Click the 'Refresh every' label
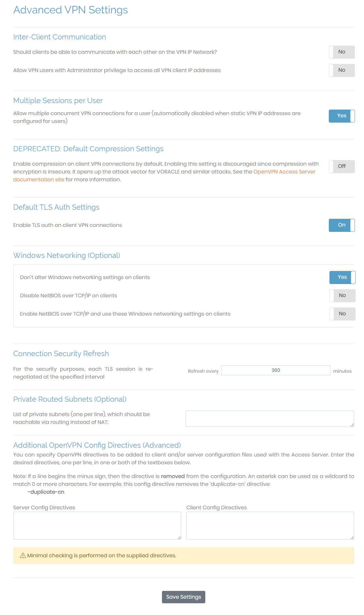The image size is (364, 615). pyautogui.click(x=203, y=371)
